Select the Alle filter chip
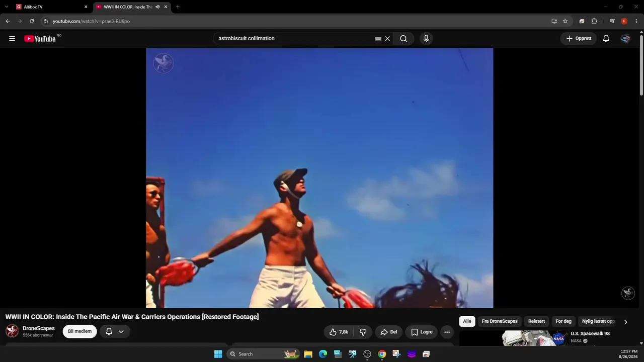Image resolution: width=644 pixels, height=362 pixels. (x=467, y=321)
